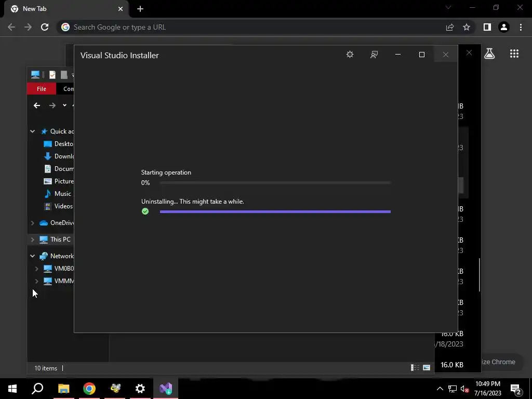
Task: Click the 'Uninstalling... This might take a while.' text
Action: click(x=192, y=202)
